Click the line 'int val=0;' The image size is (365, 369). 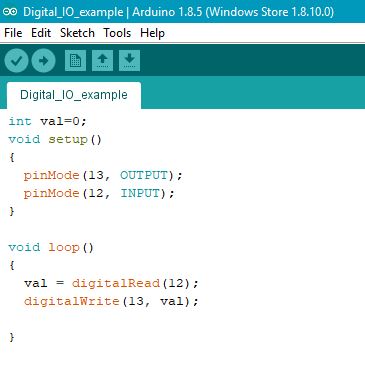coord(47,121)
